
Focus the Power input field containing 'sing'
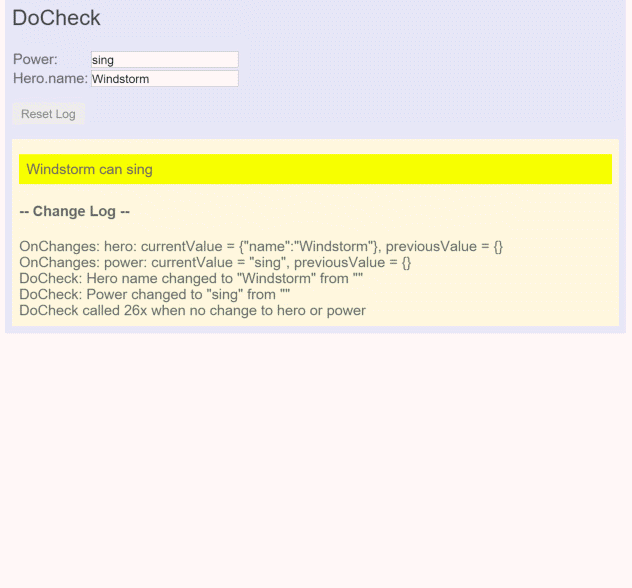click(164, 60)
